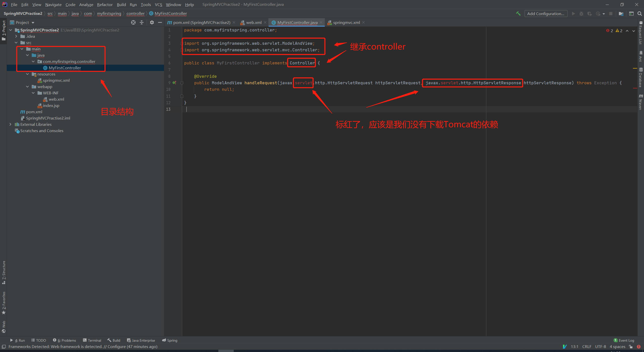
Task: Open the Project view dropdown
Action: click(33, 23)
